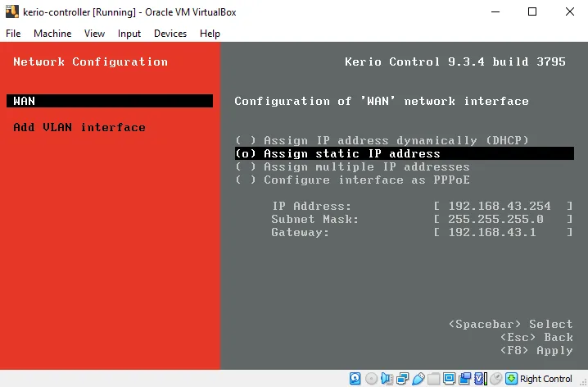Screen dimensions: 588x387
Task: Open the Devices menu
Action: point(170,34)
